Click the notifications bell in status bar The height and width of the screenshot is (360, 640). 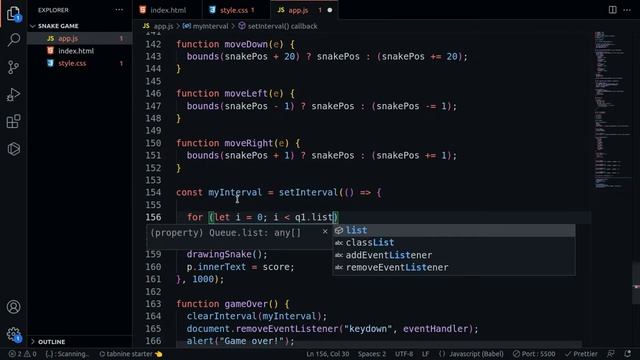(627, 354)
